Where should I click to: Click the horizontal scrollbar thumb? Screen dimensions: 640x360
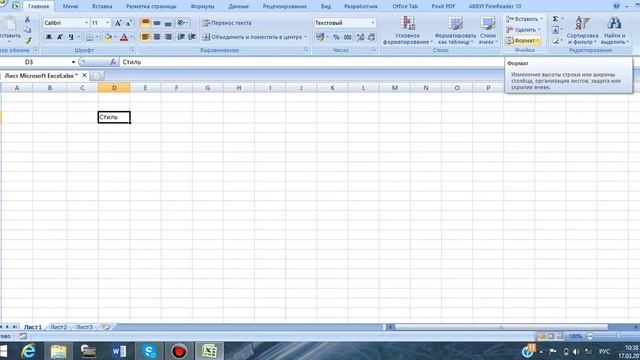tap(501, 327)
